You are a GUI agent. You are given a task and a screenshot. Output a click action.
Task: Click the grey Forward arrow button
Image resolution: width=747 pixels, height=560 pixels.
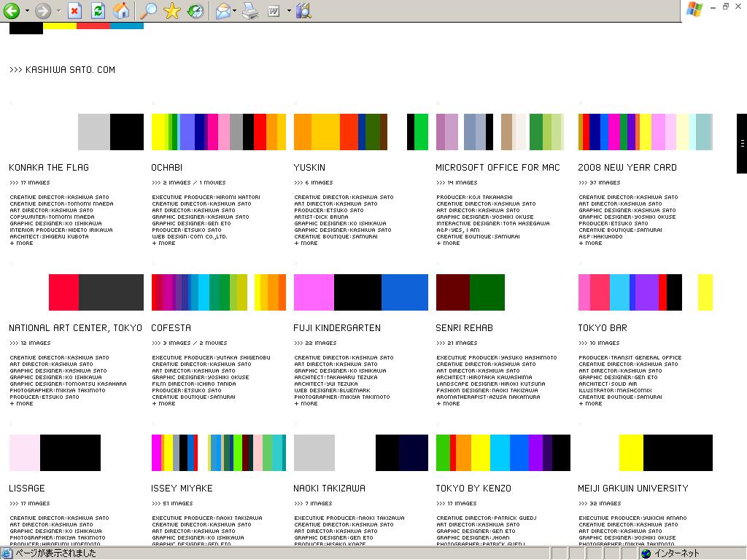click(43, 10)
